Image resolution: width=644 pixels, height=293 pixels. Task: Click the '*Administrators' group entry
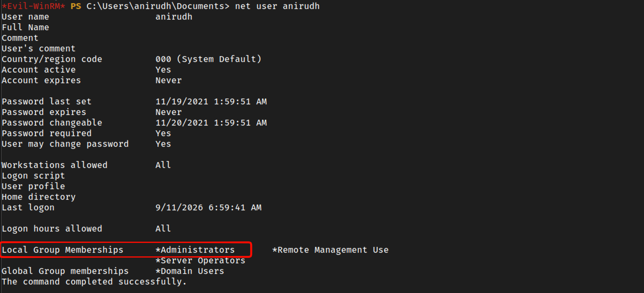point(195,250)
